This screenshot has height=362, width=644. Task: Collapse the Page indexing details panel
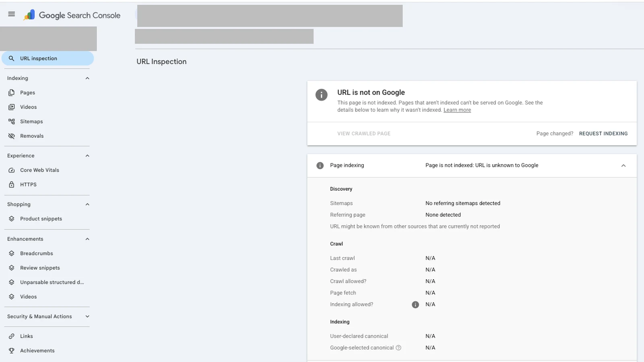click(x=623, y=166)
